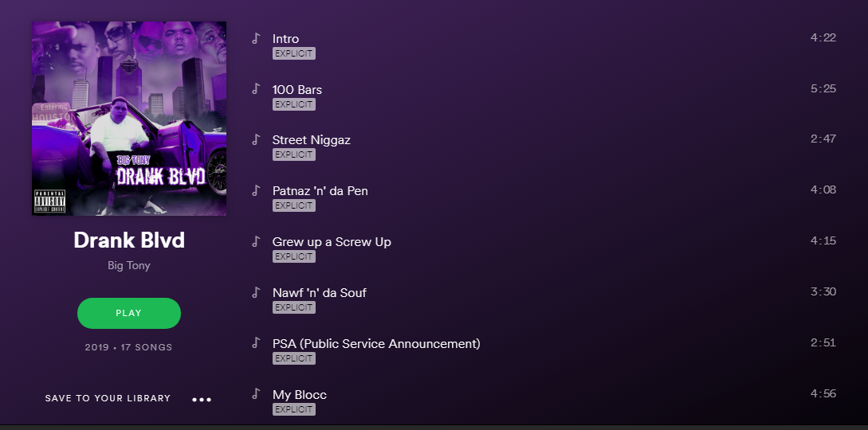The height and width of the screenshot is (430, 868).
Task: Select the 100 Bars track title
Action: [297, 89]
